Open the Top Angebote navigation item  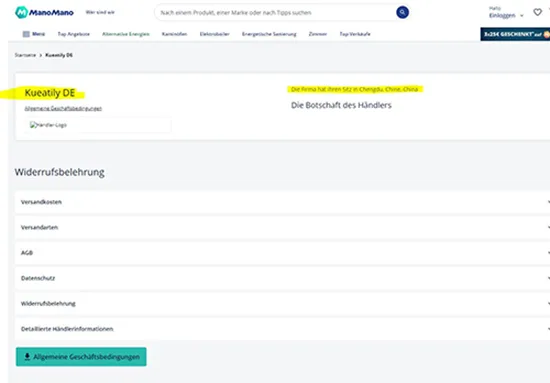[x=74, y=34]
